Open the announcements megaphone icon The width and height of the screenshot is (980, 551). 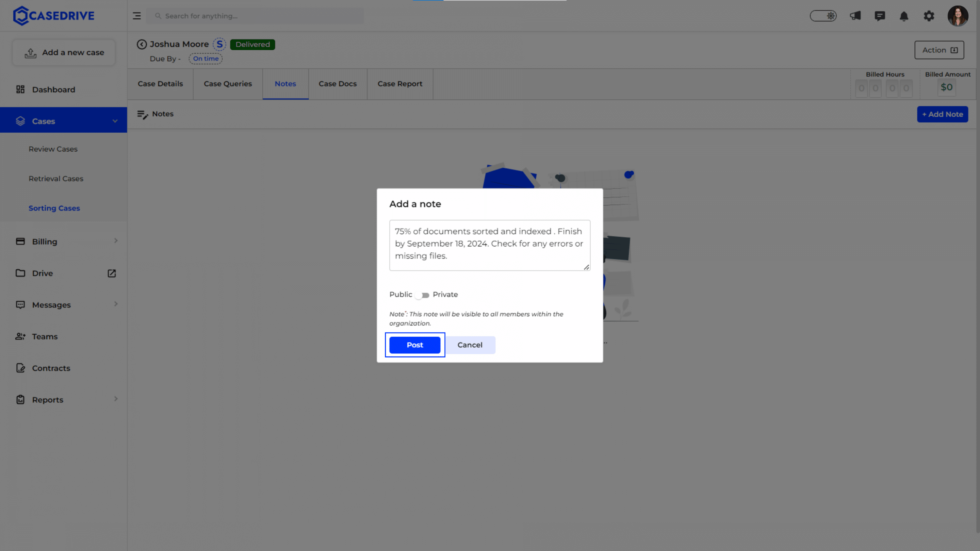[855, 16]
